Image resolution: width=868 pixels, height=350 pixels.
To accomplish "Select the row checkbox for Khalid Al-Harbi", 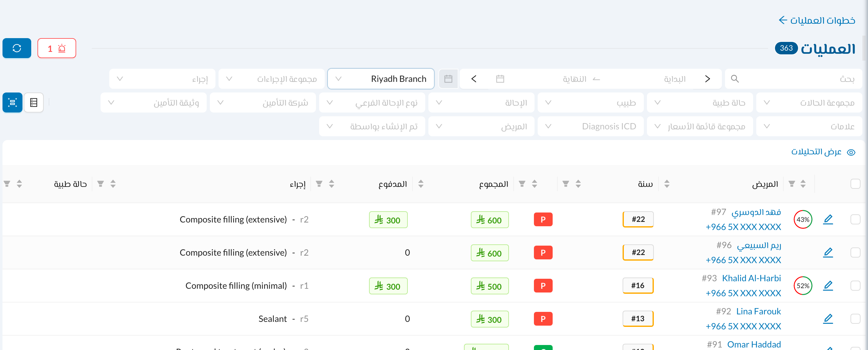I will tap(856, 286).
